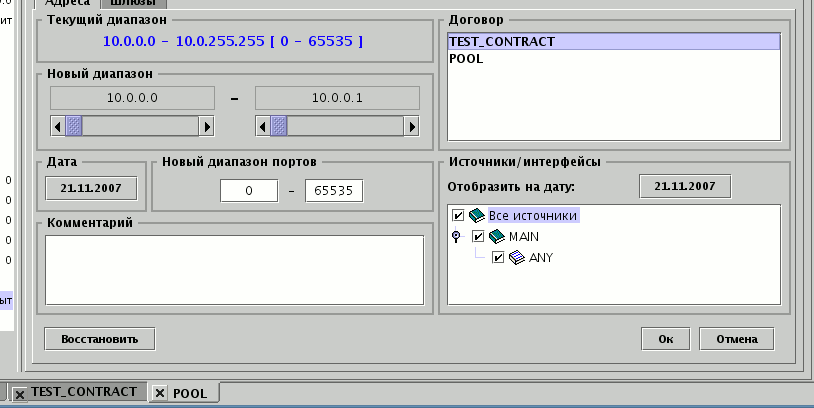Viewport: 814px width, 408px height.
Task: Toggle the ANY interface checkbox
Action: click(498, 258)
